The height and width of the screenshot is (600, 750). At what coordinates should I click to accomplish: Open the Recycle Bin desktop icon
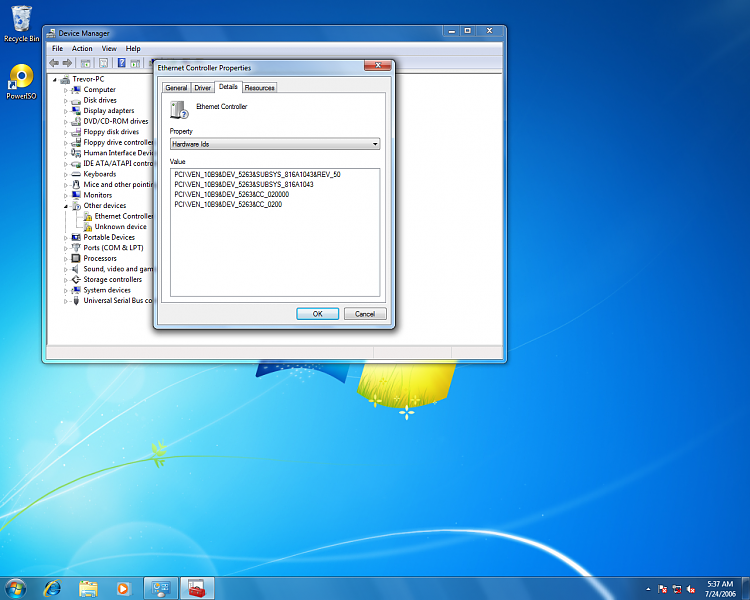point(22,24)
